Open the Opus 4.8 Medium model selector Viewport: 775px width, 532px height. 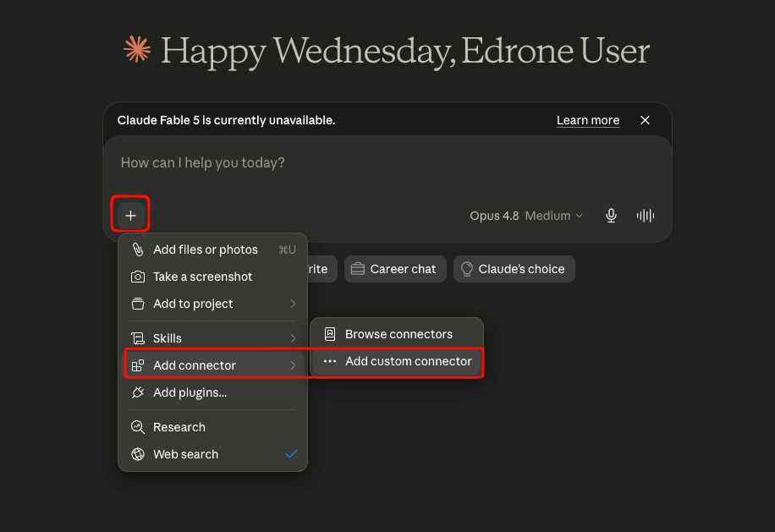tap(526, 216)
